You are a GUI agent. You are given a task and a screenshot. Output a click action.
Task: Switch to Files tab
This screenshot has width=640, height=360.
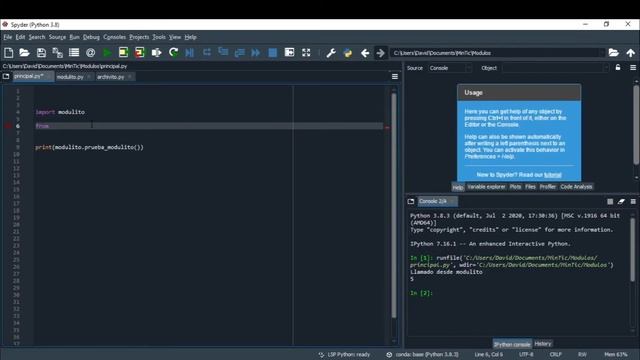click(x=530, y=187)
